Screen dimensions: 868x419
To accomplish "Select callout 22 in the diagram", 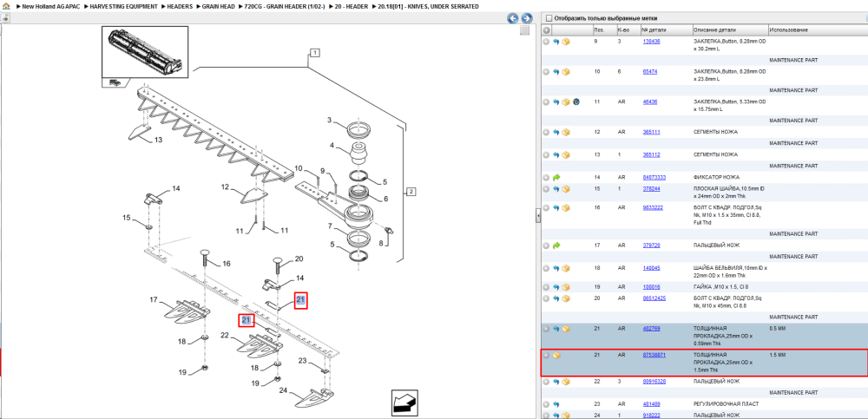I will (225, 335).
